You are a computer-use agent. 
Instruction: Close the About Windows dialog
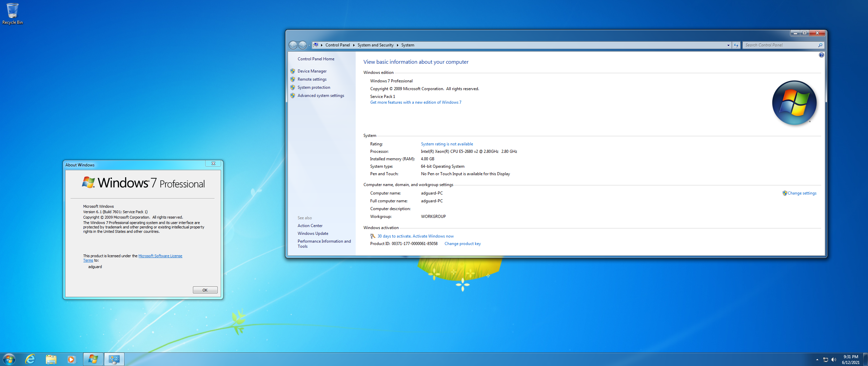coord(213,163)
